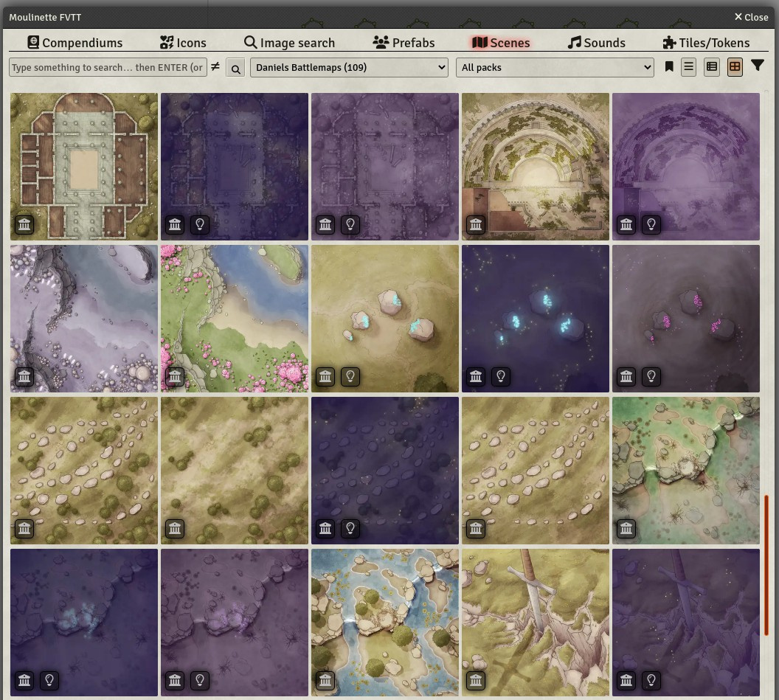Screen dimensions: 779x700
Task: Select the daytime giant sword thumbnail
Action: tap(536, 623)
